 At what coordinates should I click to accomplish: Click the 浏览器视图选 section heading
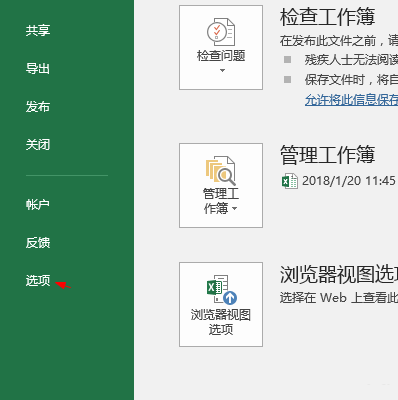tap(339, 275)
